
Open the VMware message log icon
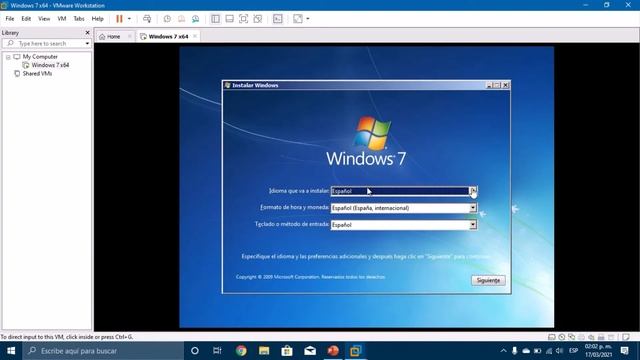click(x=626, y=337)
